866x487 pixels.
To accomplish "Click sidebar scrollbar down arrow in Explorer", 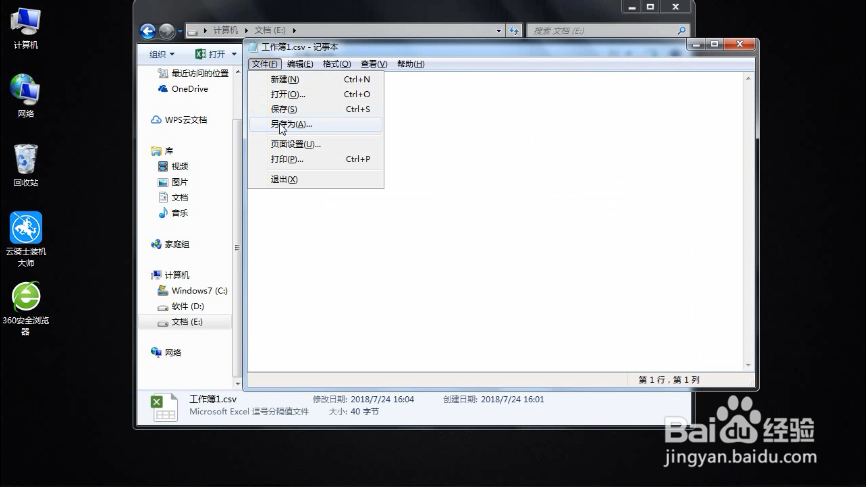I will click(x=237, y=383).
